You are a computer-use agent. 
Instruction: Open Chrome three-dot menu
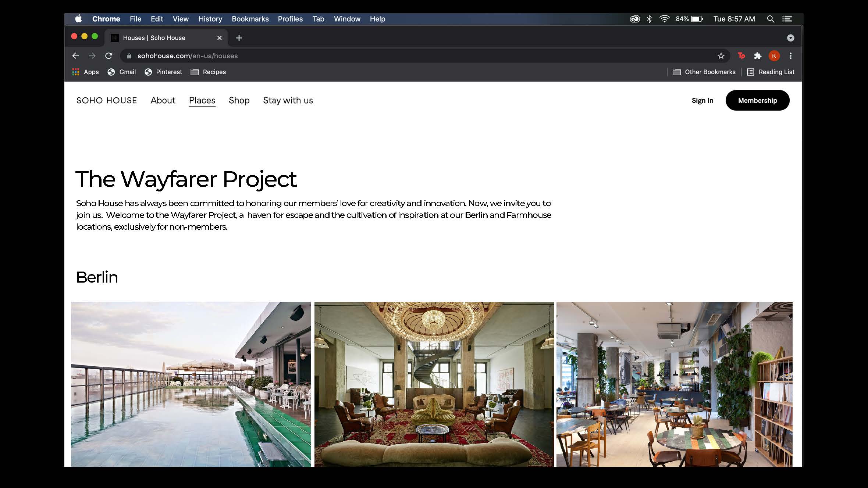click(790, 56)
